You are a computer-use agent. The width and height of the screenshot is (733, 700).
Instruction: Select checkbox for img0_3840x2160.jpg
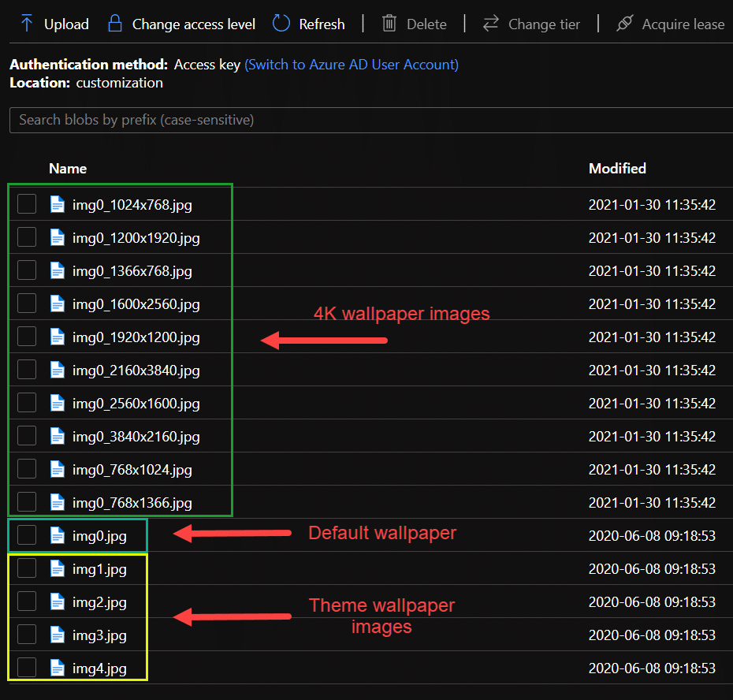click(27, 436)
